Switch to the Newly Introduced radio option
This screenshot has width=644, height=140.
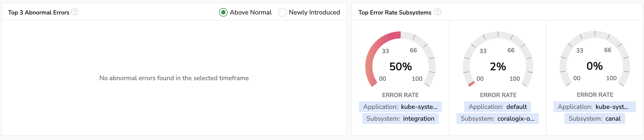pyautogui.click(x=282, y=12)
